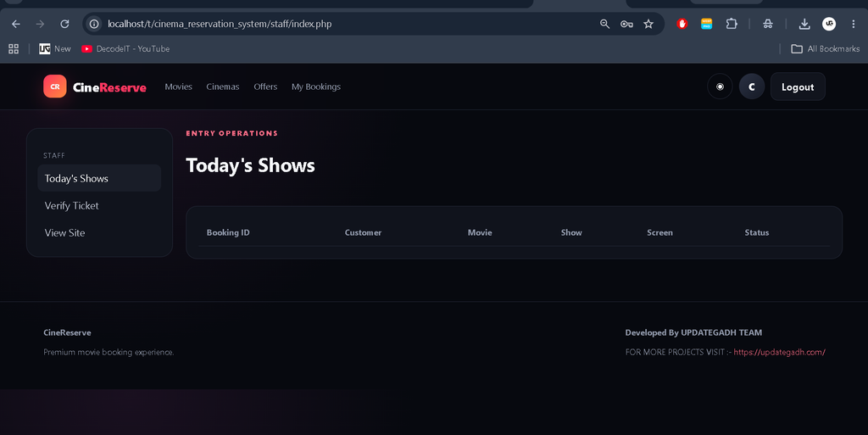Click the yellow and blue extension icon

706,24
